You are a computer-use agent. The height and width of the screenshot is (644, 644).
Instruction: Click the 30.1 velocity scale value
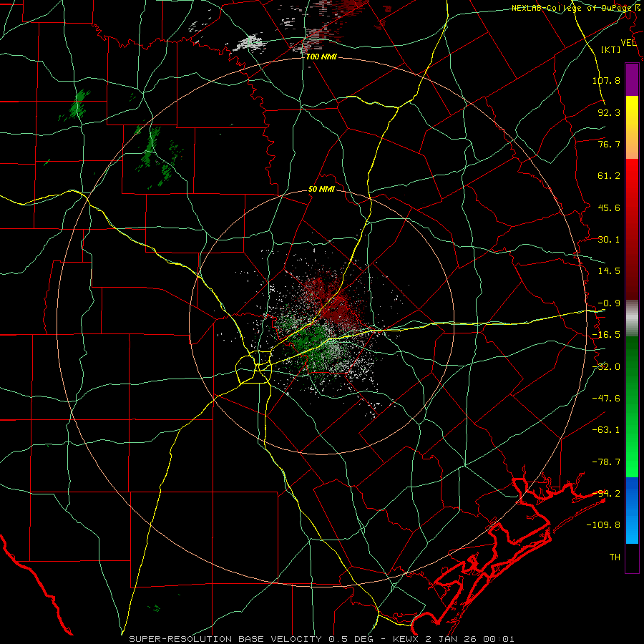pos(609,240)
